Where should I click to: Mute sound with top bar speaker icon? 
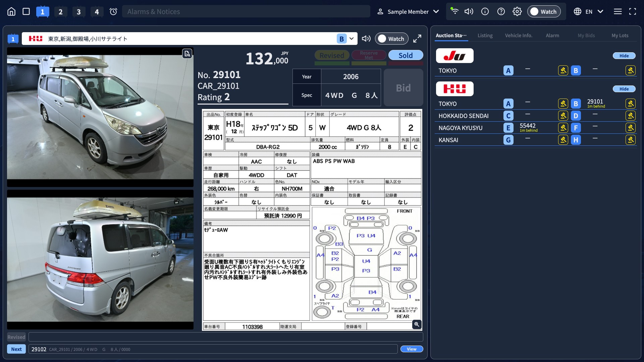[x=469, y=12]
